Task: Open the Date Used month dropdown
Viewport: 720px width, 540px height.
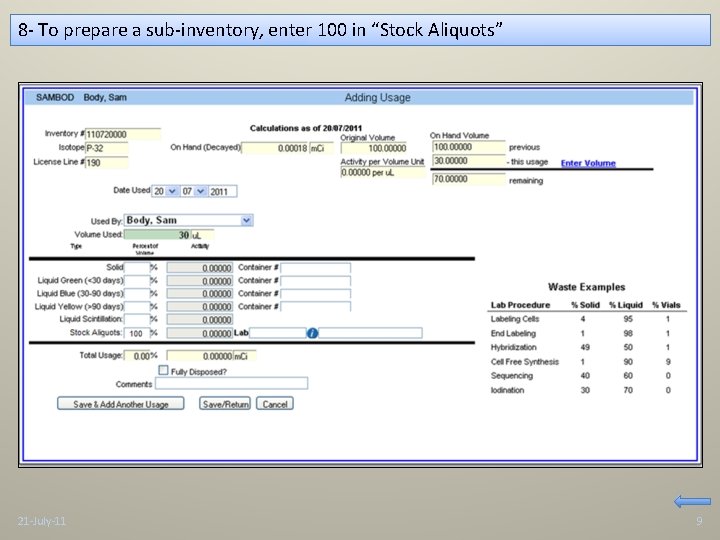Action: pos(200,191)
